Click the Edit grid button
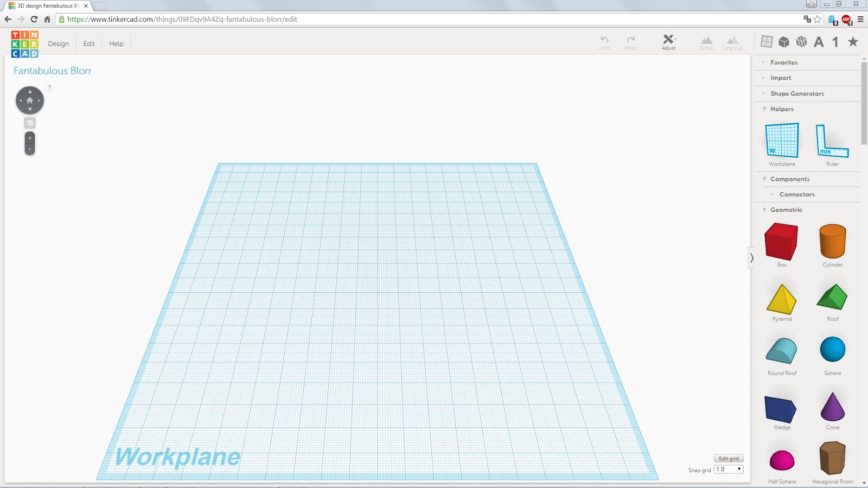Viewport: 868px width, 488px height. tap(729, 458)
